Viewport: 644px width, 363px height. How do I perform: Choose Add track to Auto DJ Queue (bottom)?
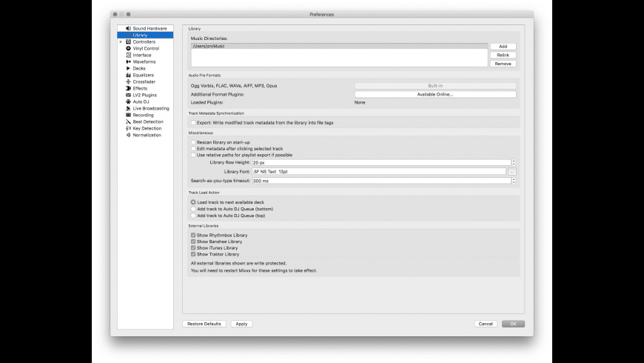pyautogui.click(x=193, y=209)
